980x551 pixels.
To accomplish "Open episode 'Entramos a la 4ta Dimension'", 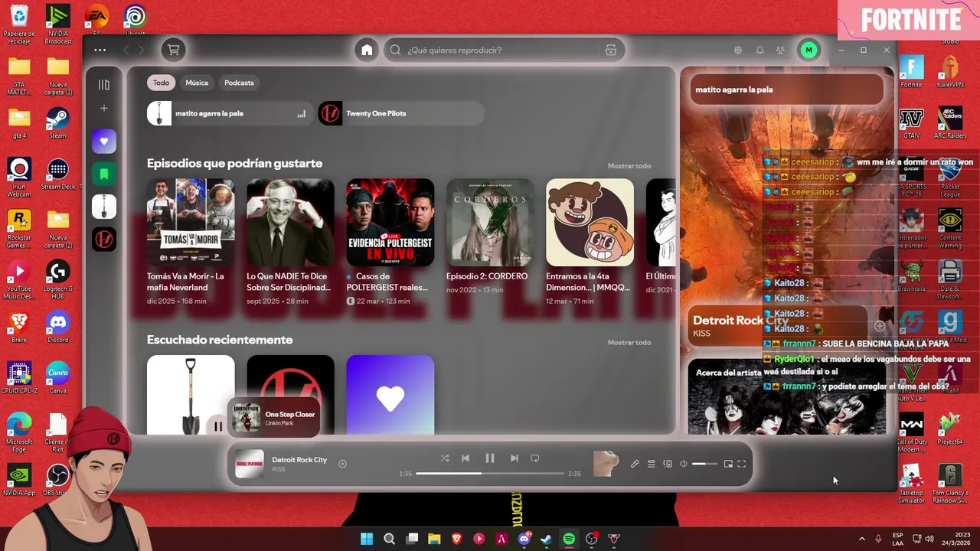I will point(590,242).
